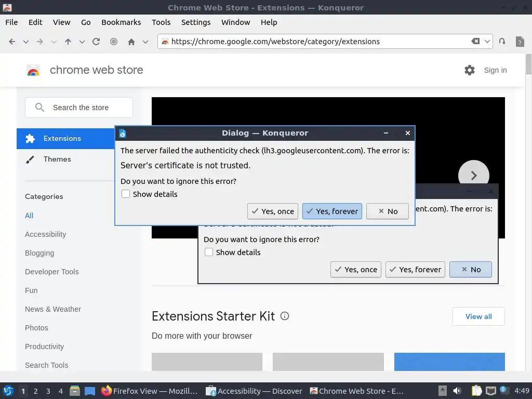Switch to virtual desktop 3
This screenshot has height=399, width=532.
tap(48, 391)
